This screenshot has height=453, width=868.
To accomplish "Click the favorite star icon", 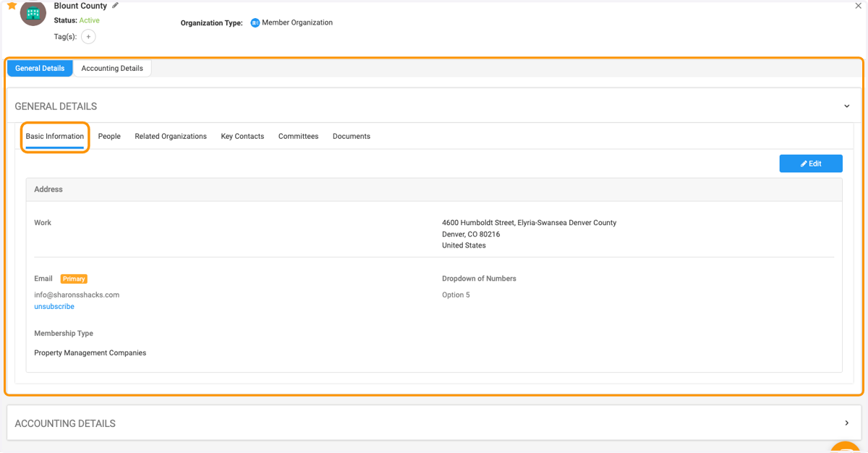I will [12, 5].
